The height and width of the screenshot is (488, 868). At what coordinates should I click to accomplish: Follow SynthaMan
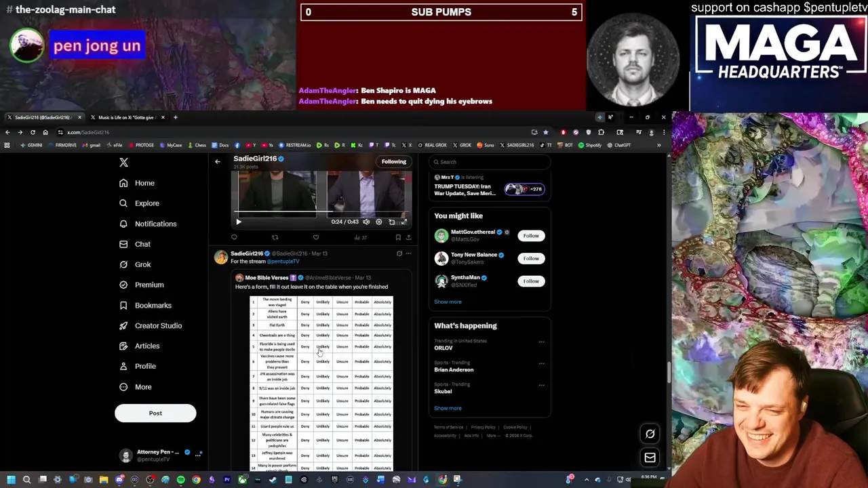coord(531,281)
